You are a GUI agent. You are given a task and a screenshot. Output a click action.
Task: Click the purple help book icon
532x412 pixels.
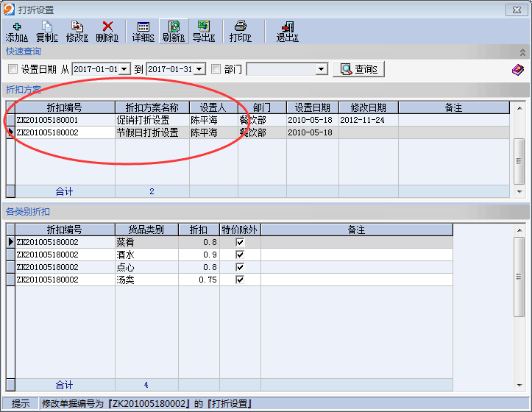(x=518, y=70)
